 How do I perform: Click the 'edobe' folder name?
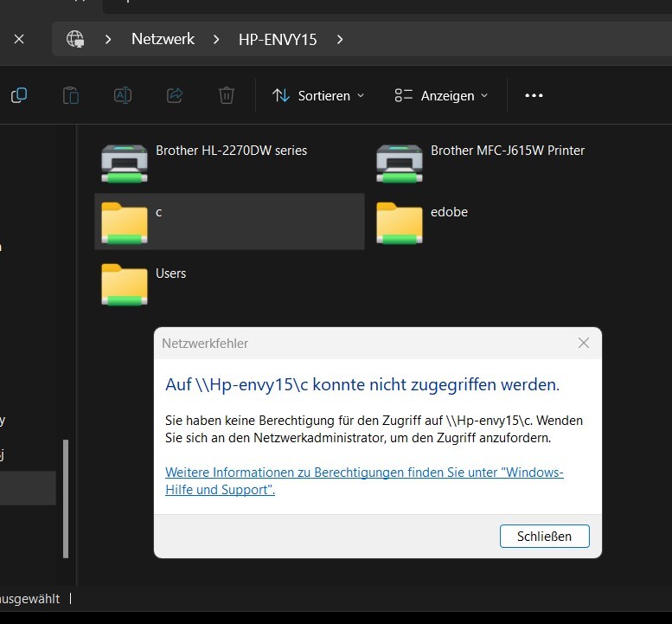(x=449, y=212)
